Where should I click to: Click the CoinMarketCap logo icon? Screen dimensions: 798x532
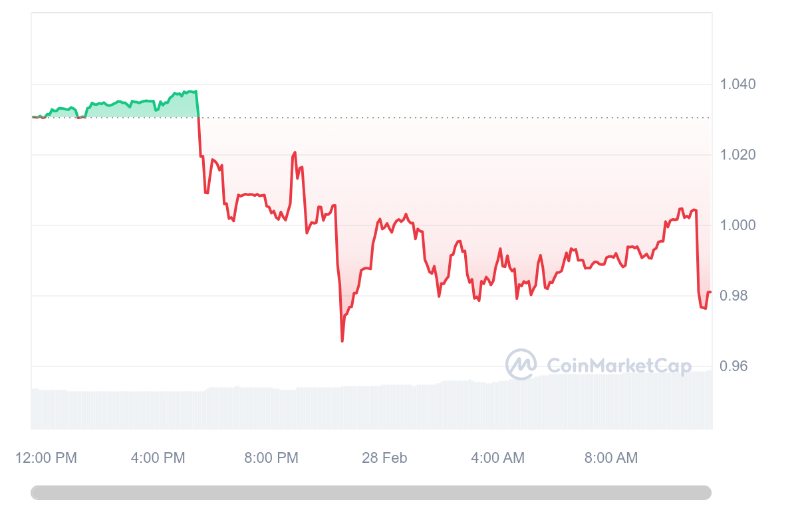pyautogui.click(x=521, y=364)
